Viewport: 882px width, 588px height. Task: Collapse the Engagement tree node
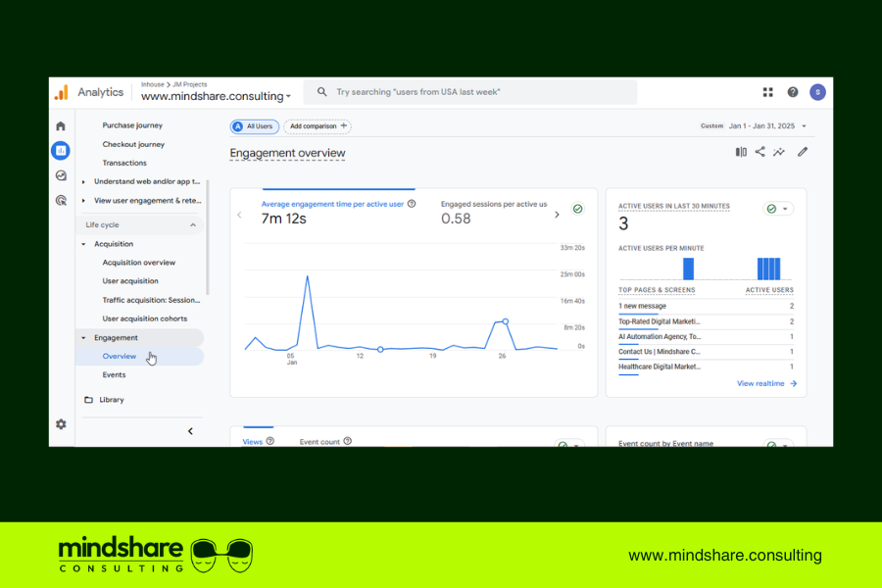click(x=83, y=337)
